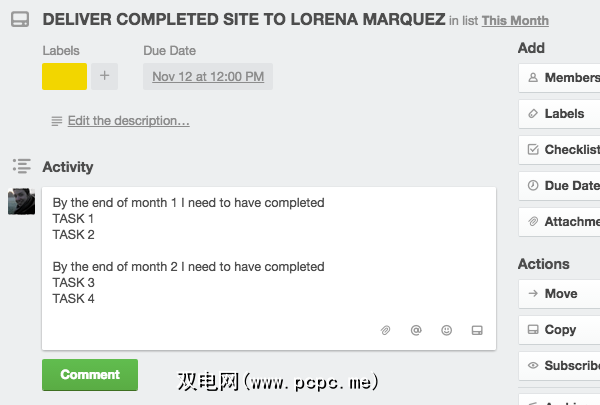Open the Nov 12 due date picker

[208, 76]
